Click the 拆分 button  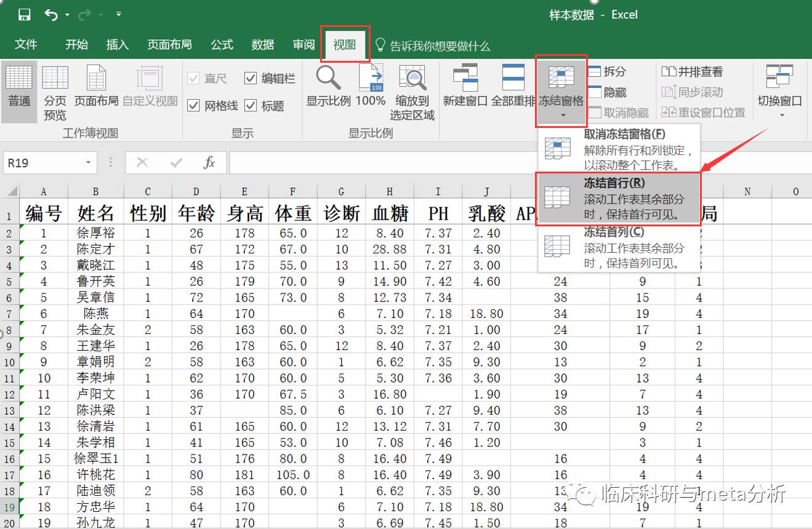608,72
